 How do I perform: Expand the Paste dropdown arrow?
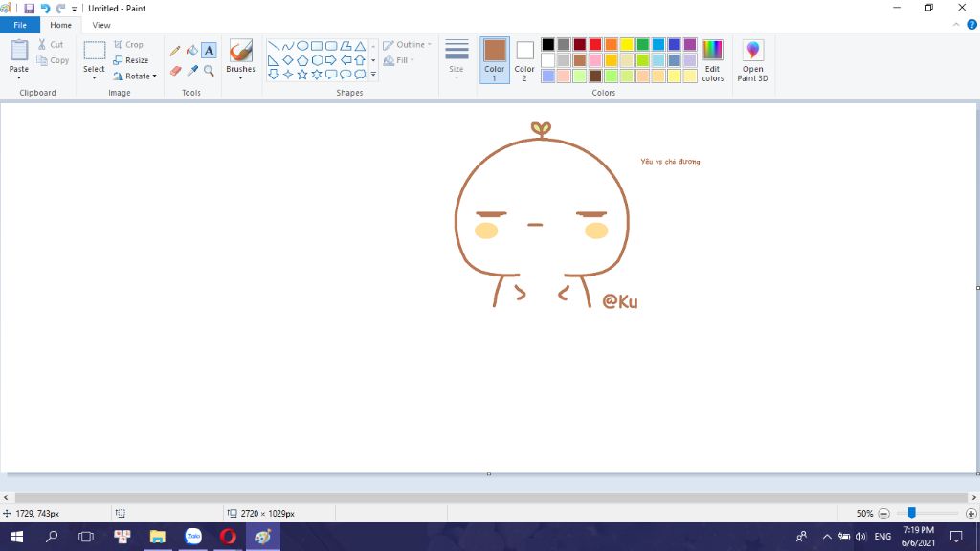tap(19, 77)
